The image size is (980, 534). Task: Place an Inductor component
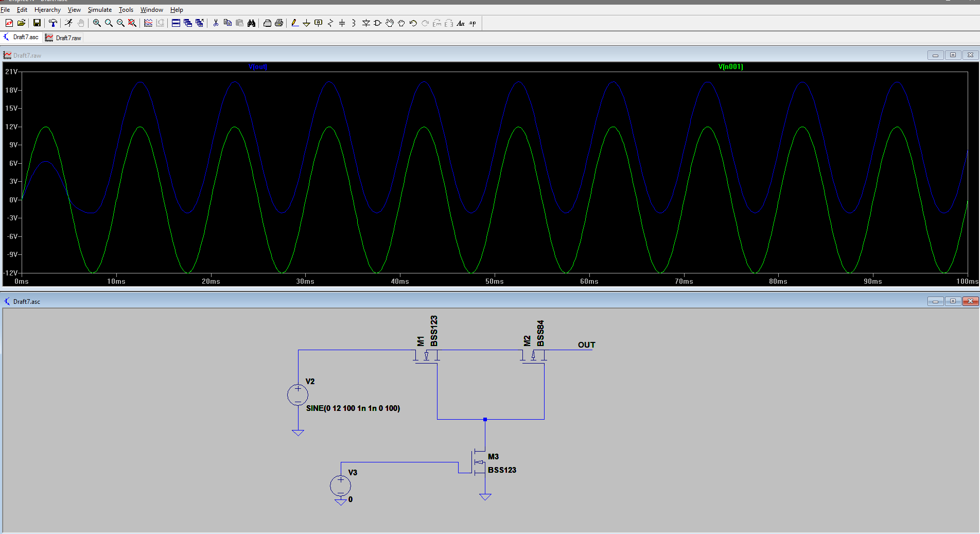pos(354,23)
